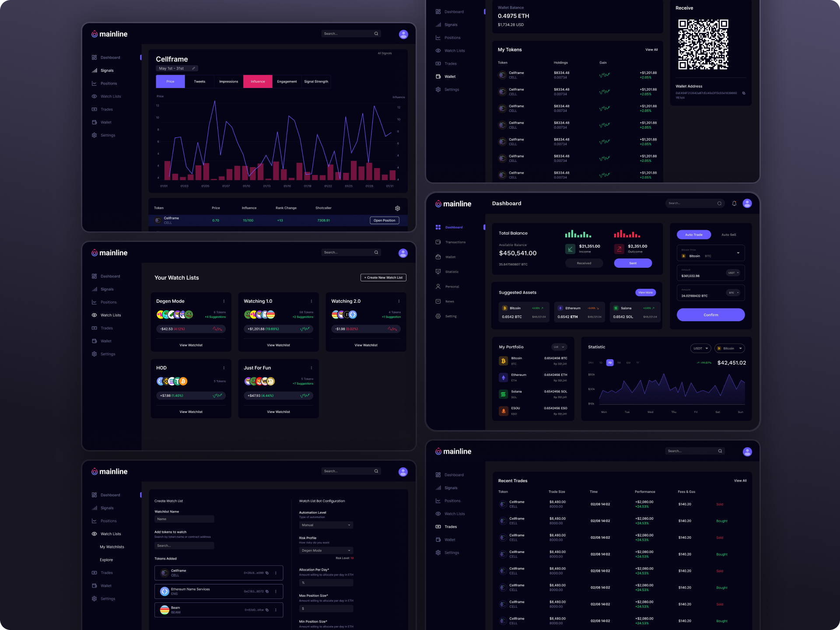
Task: Click the pencil icon beside May 1st - 31st
Action: (x=193, y=68)
